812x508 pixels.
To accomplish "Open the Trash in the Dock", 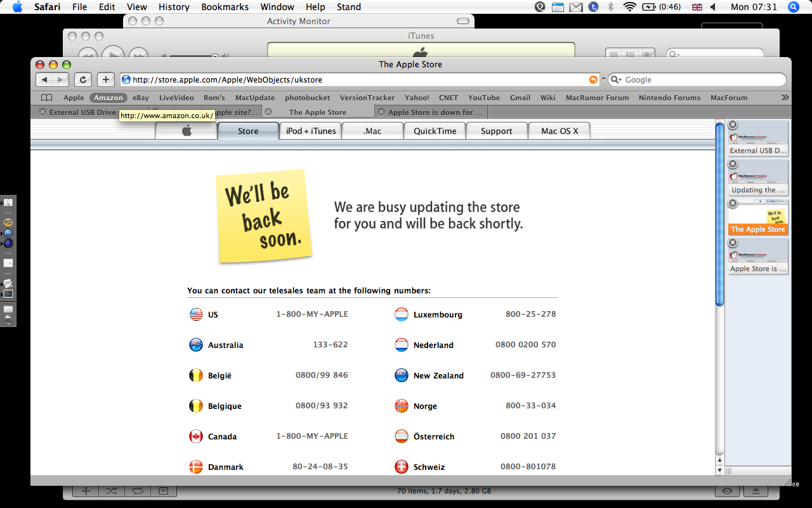I will point(8,319).
